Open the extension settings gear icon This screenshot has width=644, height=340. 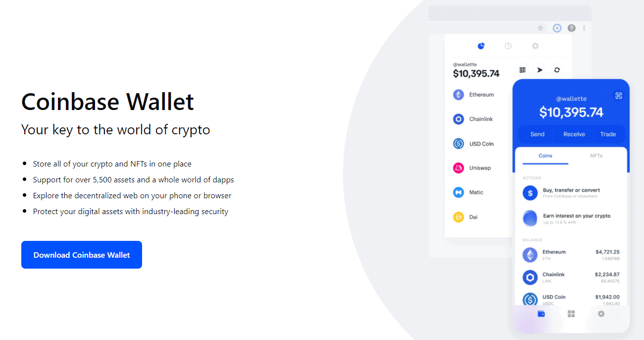[x=535, y=46]
